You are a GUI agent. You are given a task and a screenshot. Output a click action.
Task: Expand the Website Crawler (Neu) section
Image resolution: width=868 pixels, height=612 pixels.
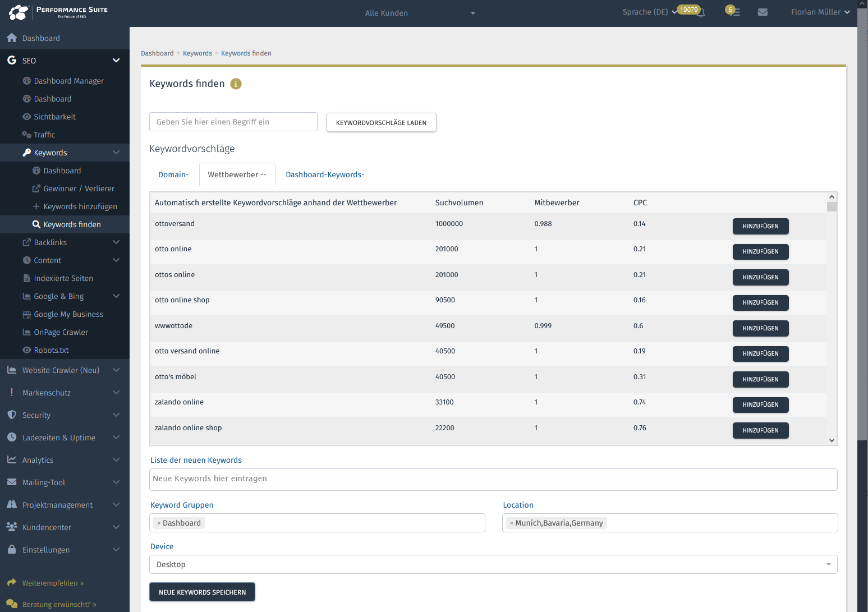point(116,370)
